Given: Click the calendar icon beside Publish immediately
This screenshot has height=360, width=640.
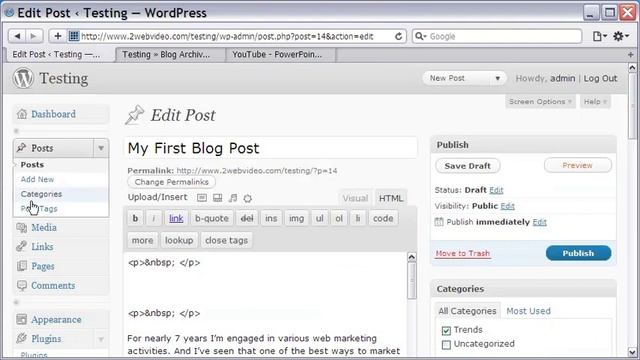Looking at the screenshot, I should (439, 222).
